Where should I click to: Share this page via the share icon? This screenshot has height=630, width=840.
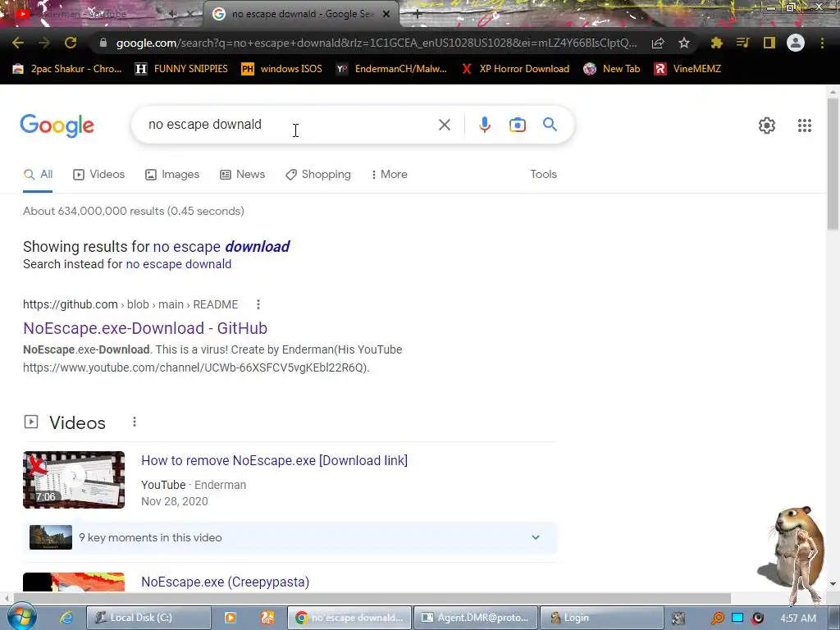click(x=658, y=43)
